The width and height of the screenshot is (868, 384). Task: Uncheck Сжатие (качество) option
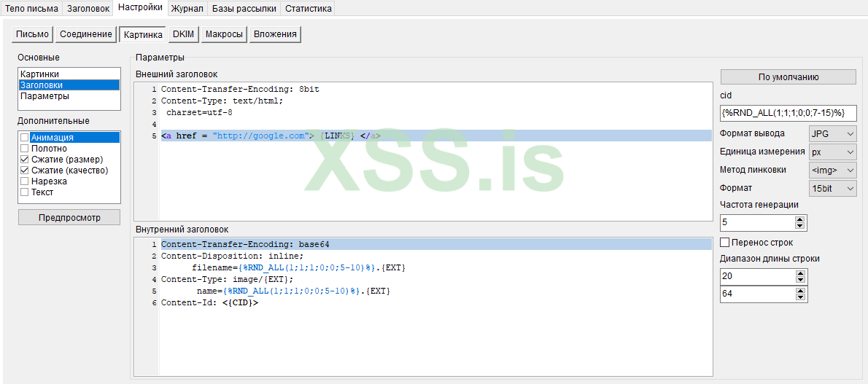tap(24, 171)
